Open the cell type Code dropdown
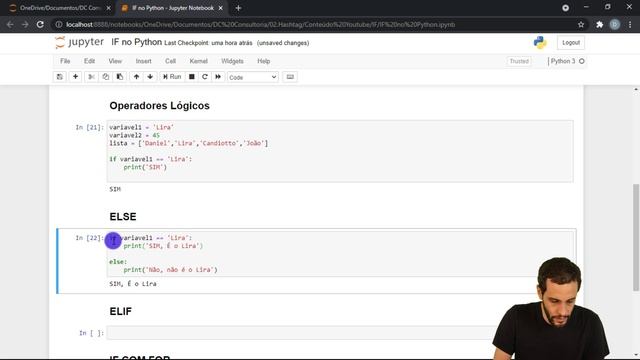The width and height of the screenshot is (640, 360). [253, 77]
